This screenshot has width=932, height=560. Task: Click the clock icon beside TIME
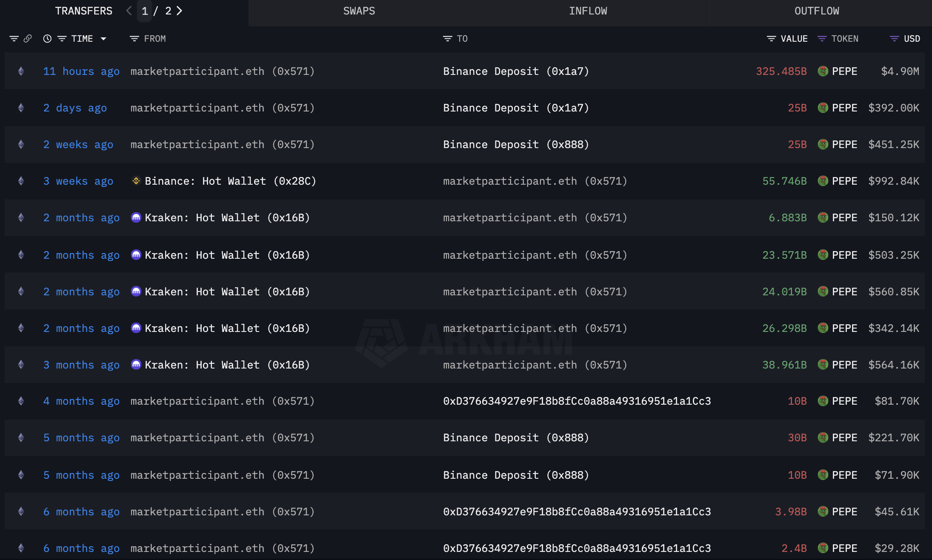(47, 39)
